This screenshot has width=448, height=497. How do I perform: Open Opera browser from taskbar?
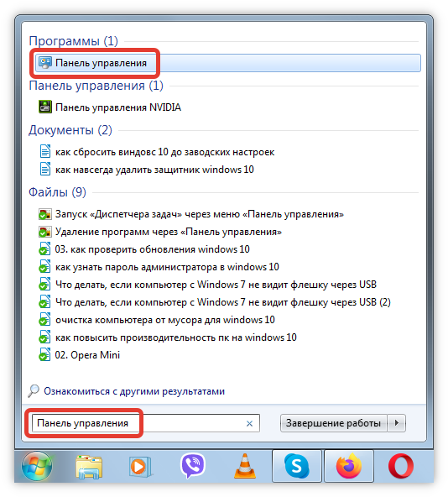coord(401,466)
